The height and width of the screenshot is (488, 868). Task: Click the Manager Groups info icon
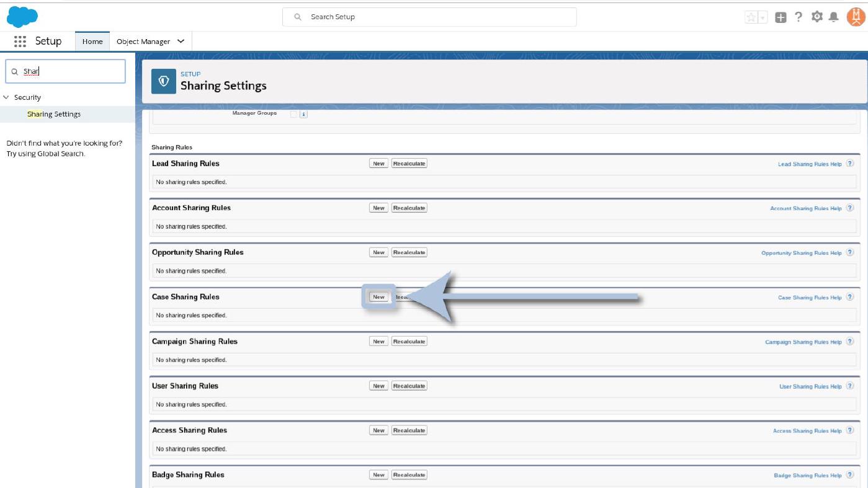(303, 114)
